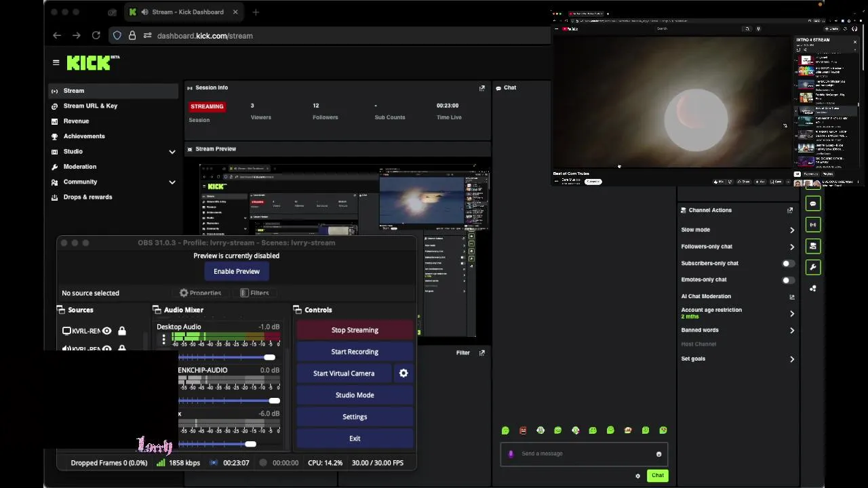Click the YouTube search magnifier icon
Image resolution: width=868 pixels, height=488 pixels.
747,29
